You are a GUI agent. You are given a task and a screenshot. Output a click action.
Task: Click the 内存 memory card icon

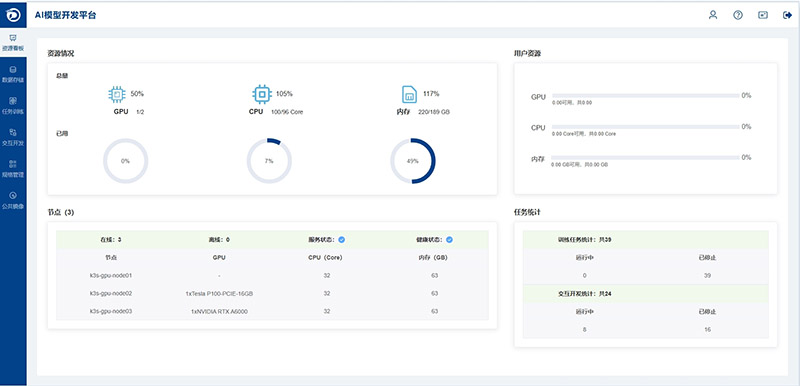coord(409,94)
